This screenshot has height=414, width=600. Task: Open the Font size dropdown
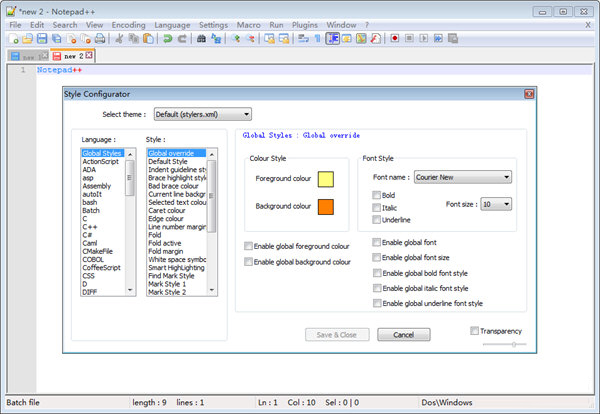pos(496,203)
